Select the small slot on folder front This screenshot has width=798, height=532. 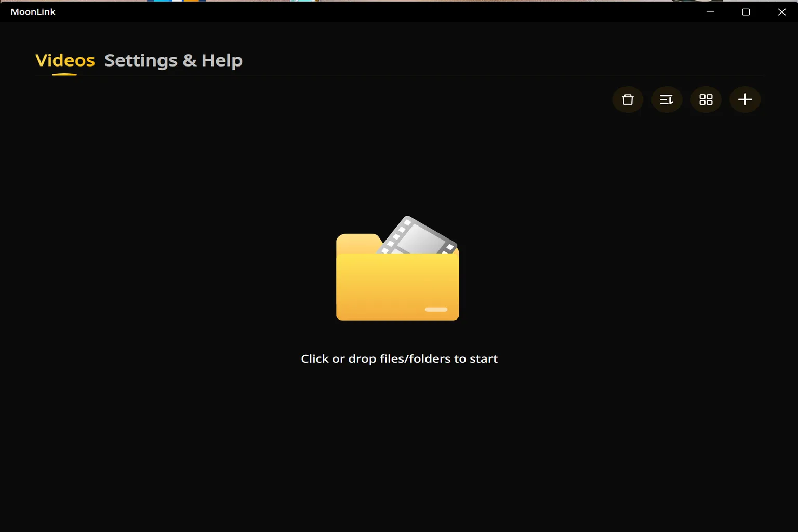tap(436, 309)
